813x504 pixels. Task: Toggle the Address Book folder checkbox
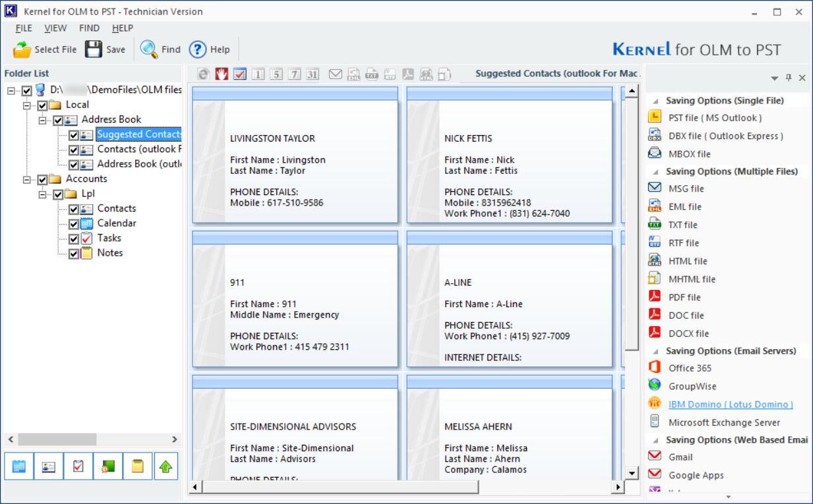point(58,120)
